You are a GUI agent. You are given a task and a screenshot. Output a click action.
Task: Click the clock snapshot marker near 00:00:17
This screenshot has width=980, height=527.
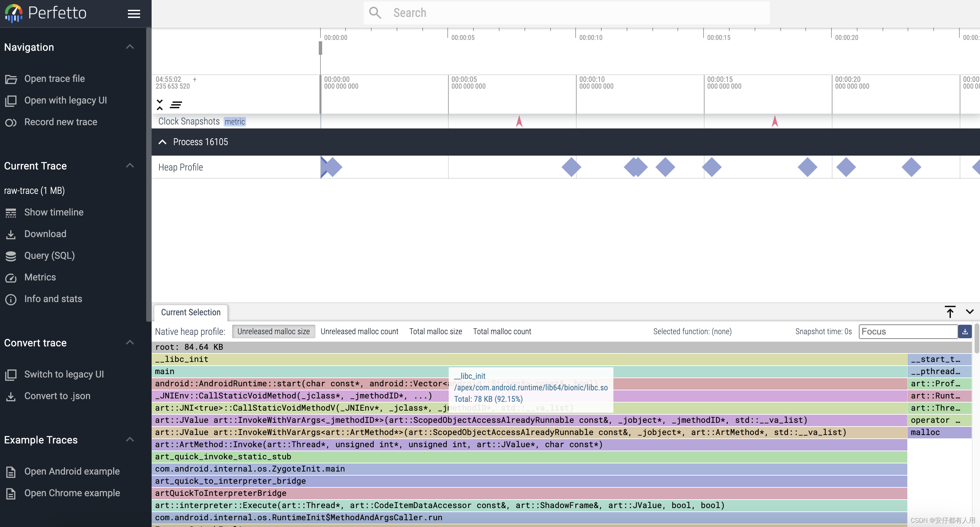(x=775, y=121)
